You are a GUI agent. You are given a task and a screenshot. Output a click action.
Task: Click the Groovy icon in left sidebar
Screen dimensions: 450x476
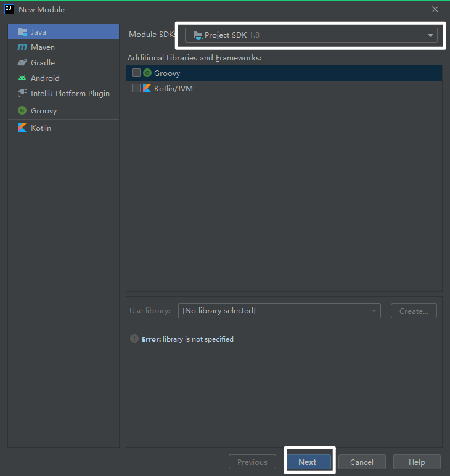(x=22, y=110)
